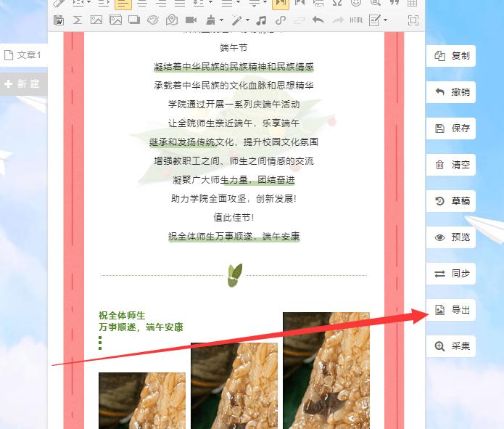
Task: Click the 保存 save button
Action: 450,128
